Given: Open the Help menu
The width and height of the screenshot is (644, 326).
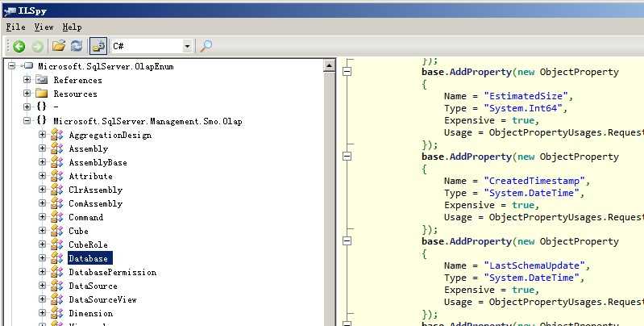Looking at the screenshot, I should pos(72,27).
